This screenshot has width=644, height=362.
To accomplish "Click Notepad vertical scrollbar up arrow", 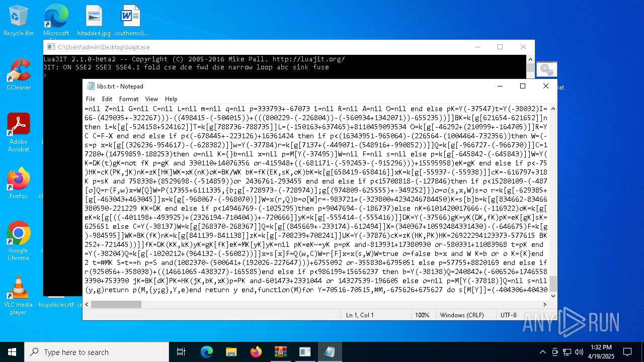I will pyautogui.click(x=553, y=109).
